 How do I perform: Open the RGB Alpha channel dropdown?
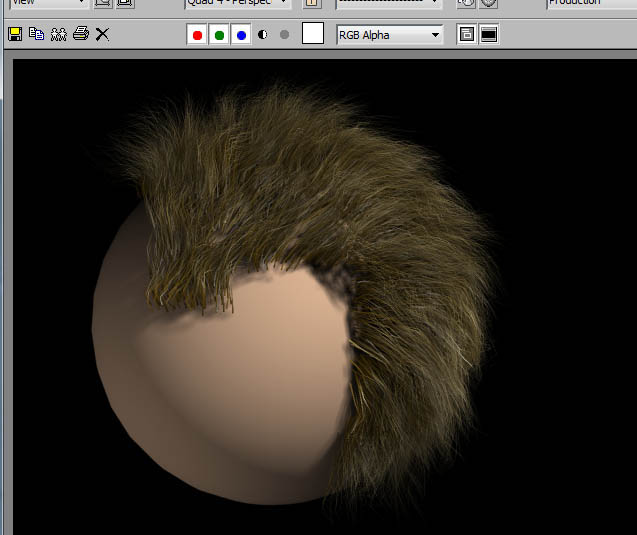(x=389, y=35)
